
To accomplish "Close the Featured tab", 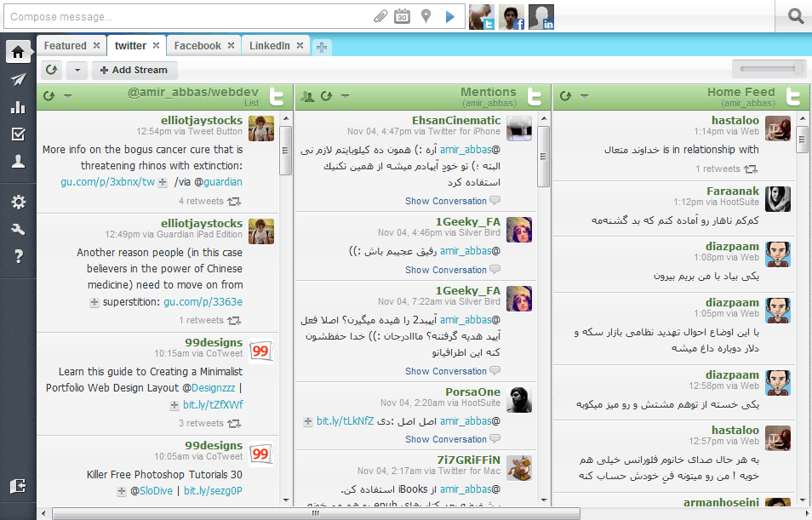I will (96, 46).
